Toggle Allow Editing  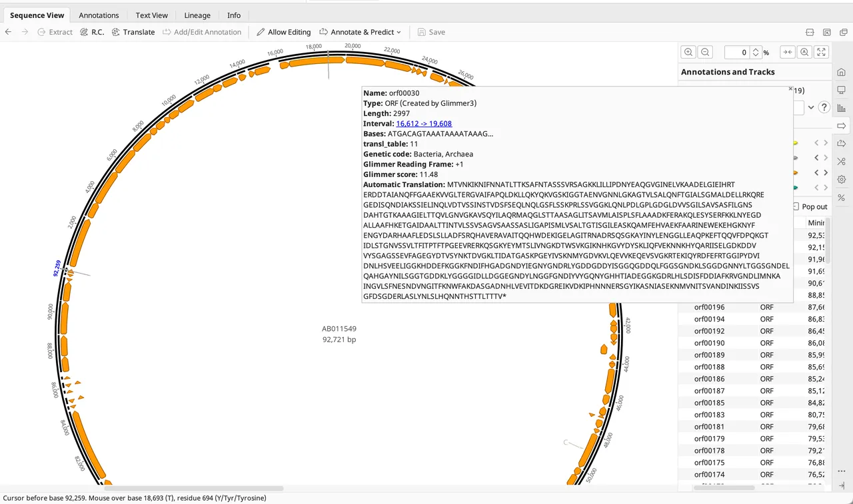(x=284, y=32)
